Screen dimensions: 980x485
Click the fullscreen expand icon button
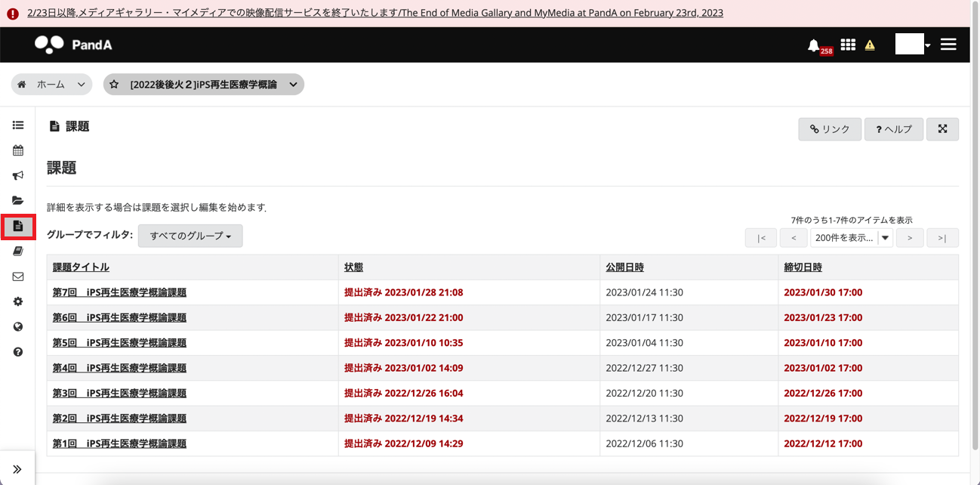click(942, 129)
